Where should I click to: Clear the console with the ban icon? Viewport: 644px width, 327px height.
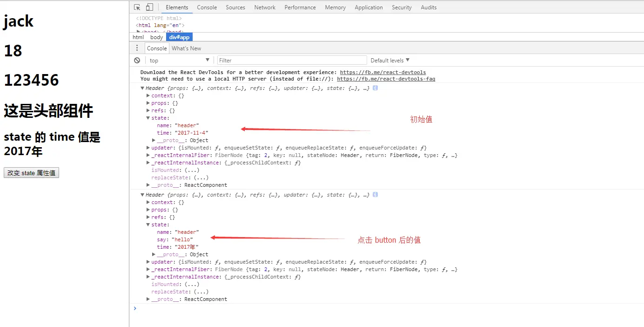click(x=137, y=60)
